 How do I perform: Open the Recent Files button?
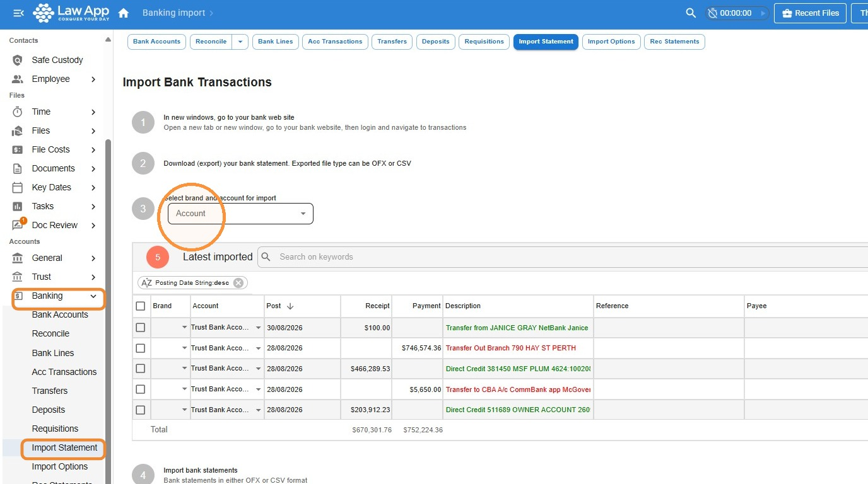click(x=809, y=13)
